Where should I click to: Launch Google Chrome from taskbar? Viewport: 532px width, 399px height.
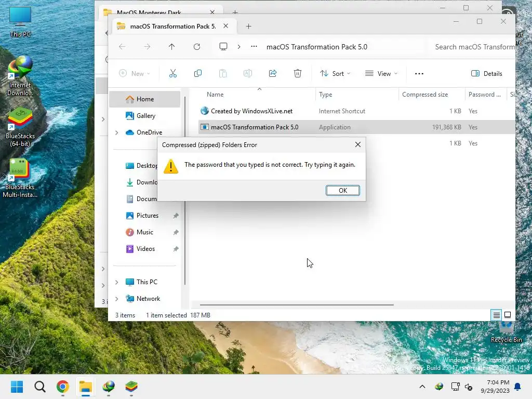63,387
